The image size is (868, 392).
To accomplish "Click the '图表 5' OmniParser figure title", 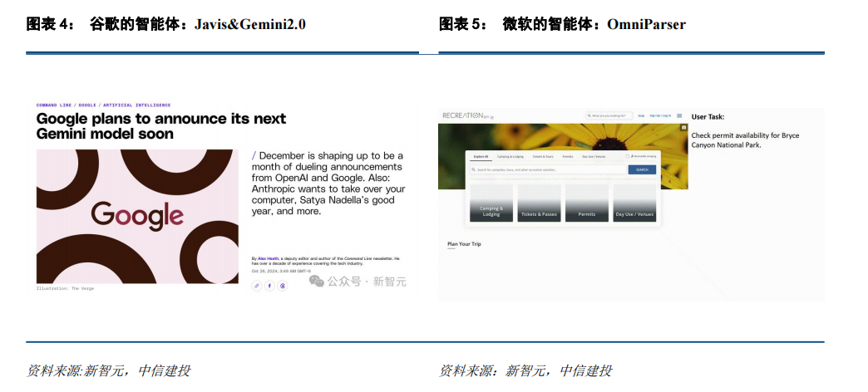I will coord(562,25).
